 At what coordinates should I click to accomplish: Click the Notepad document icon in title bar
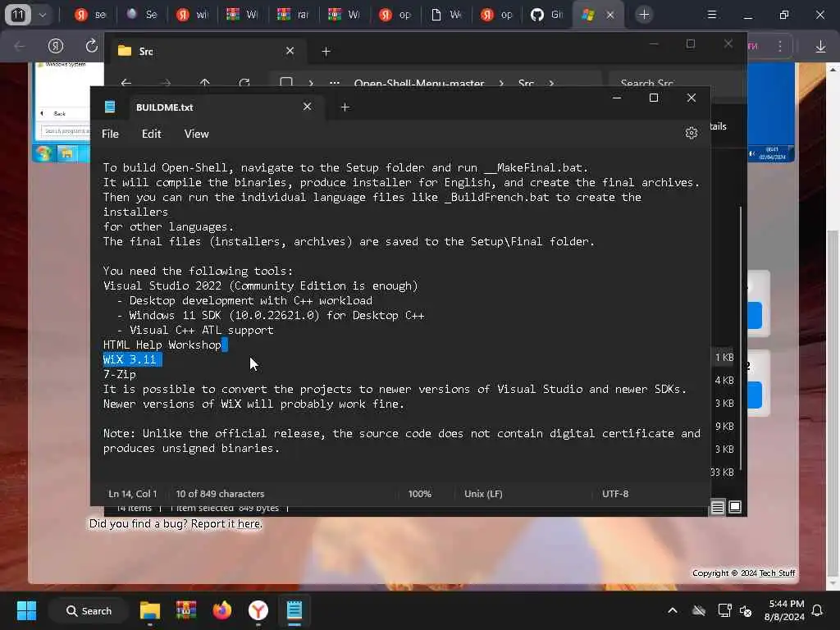[110, 107]
